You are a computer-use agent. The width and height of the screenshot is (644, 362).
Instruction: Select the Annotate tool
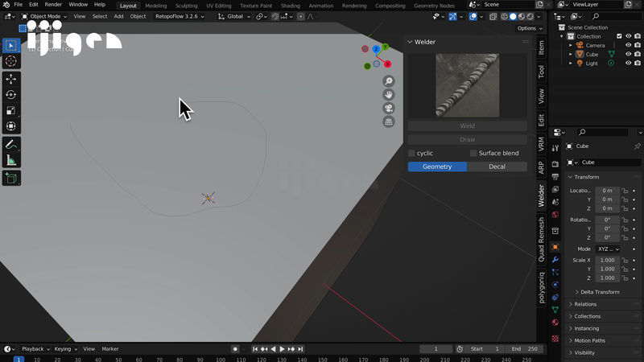11,145
